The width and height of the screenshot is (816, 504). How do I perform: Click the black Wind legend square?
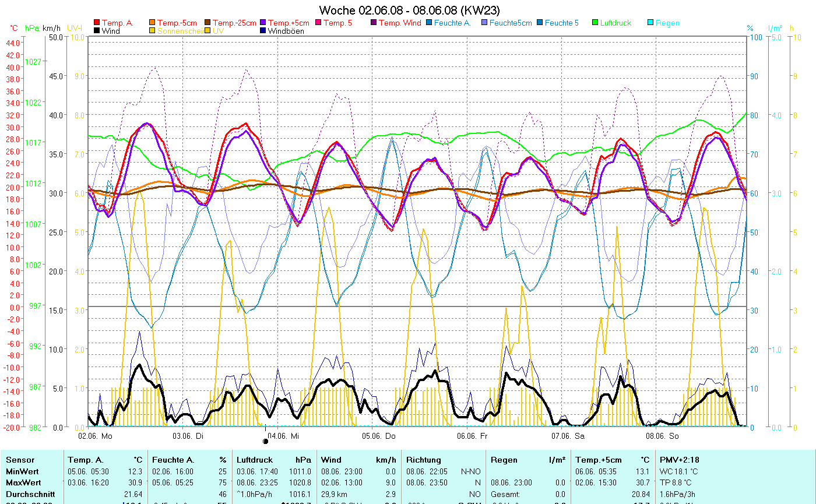coord(97,31)
